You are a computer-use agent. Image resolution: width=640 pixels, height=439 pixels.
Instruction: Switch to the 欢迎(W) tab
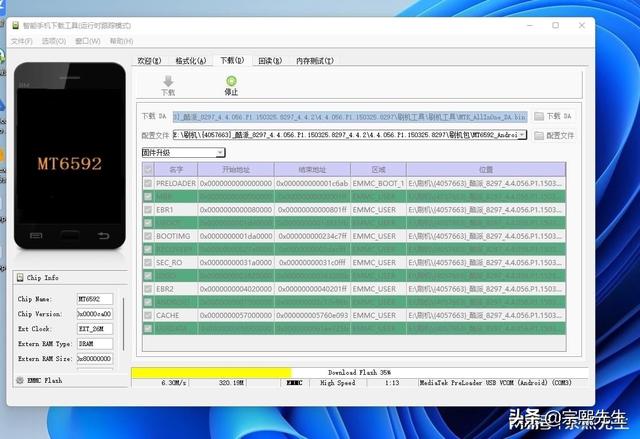pos(149,61)
